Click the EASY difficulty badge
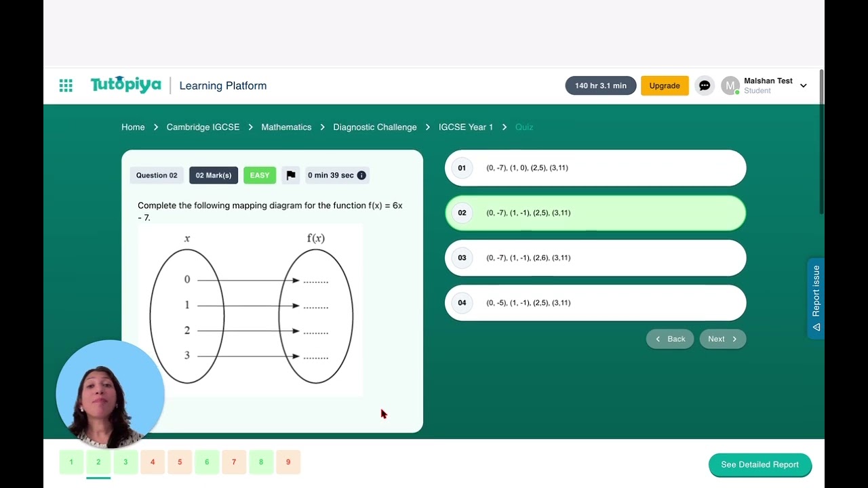868x488 pixels. tap(260, 176)
